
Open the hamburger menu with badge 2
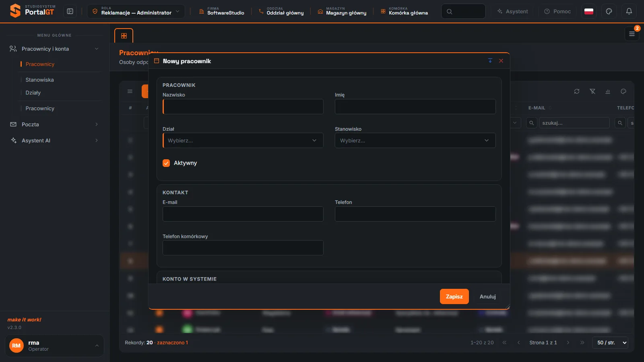click(x=632, y=34)
